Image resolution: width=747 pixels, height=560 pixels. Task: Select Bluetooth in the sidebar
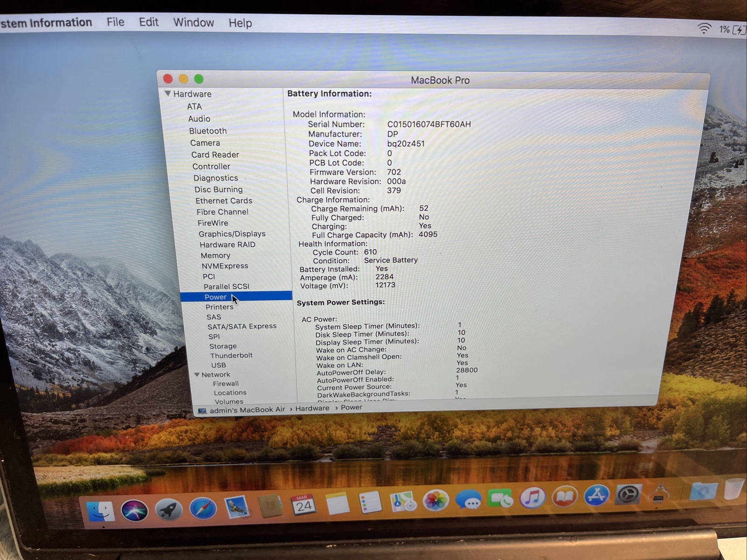(x=208, y=131)
